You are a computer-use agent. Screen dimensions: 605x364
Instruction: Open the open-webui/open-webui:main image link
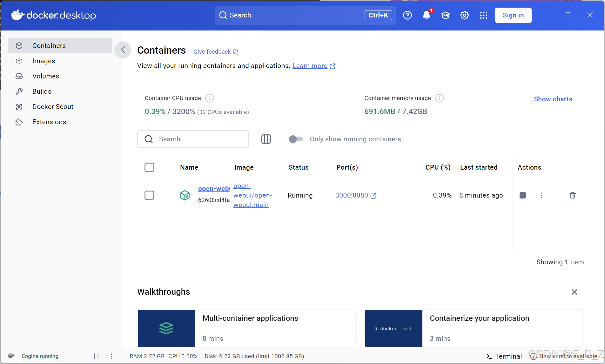point(252,195)
